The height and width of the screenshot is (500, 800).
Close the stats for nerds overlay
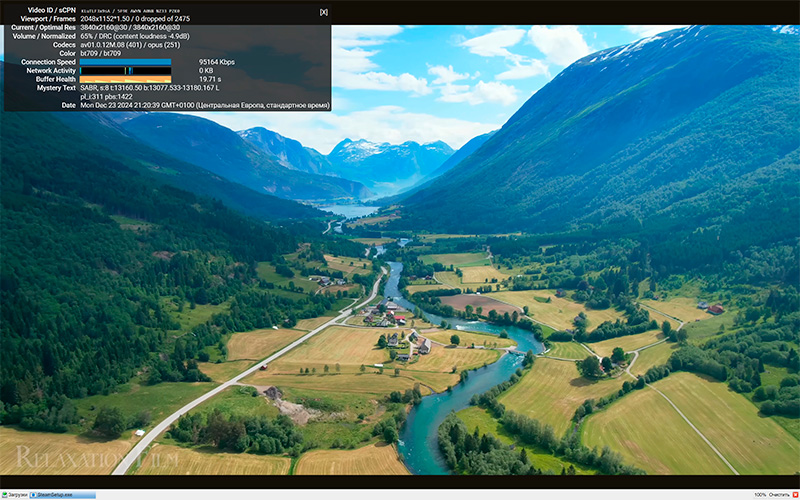click(323, 12)
